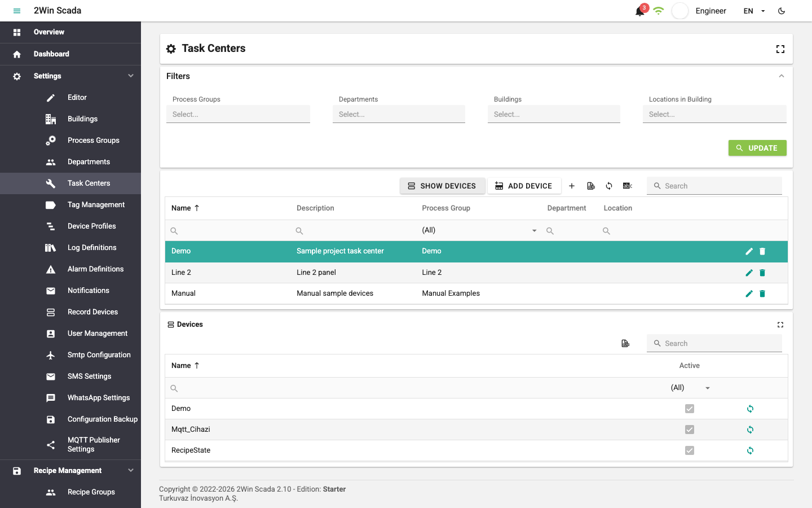The width and height of the screenshot is (812, 508).
Task: Open the Departments filter select
Action: 399,114
